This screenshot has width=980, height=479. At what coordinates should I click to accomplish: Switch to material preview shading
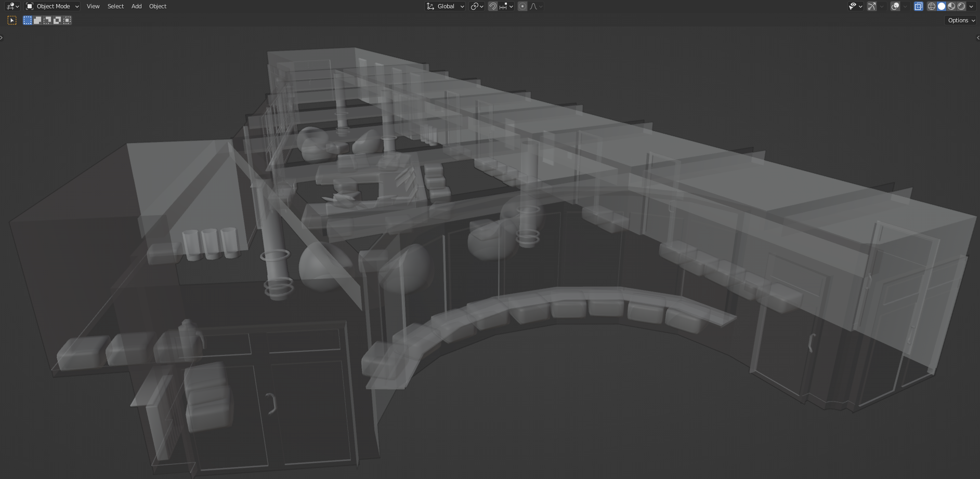pos(951,6)
